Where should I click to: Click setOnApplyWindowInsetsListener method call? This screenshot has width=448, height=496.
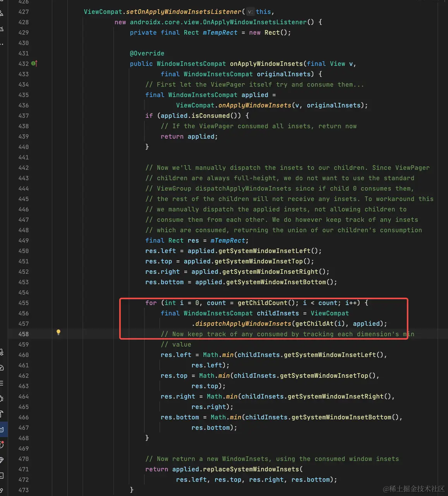coord(184,12)
